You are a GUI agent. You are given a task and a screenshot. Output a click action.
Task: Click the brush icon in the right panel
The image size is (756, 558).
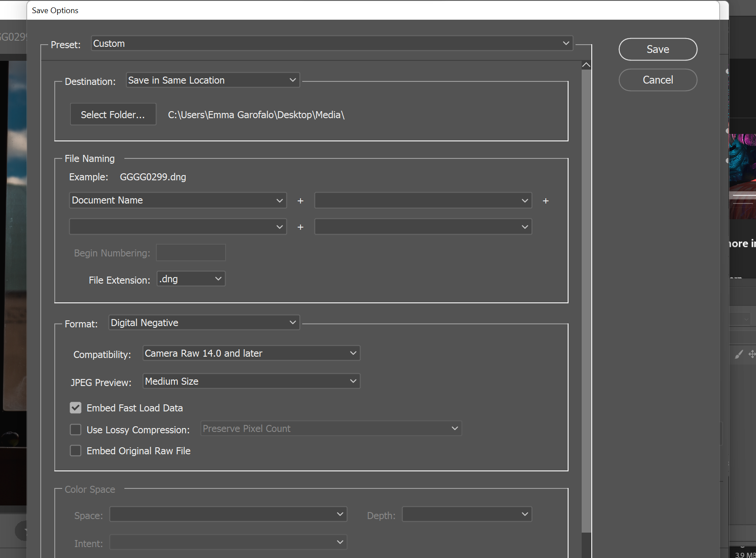[x=739, y=354]
